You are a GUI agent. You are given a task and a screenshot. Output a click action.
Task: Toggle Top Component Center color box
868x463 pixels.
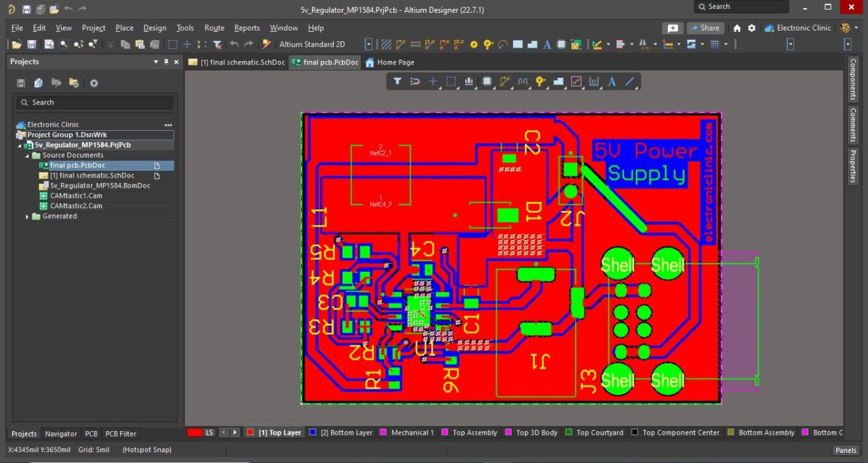click(x=635, y=432)
